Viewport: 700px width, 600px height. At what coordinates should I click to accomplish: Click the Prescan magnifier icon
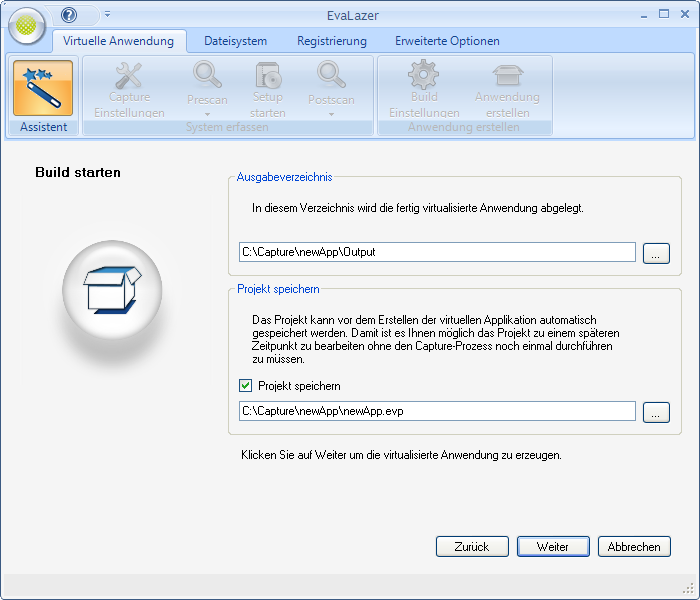pyautogui.click(x=207, y=76)
